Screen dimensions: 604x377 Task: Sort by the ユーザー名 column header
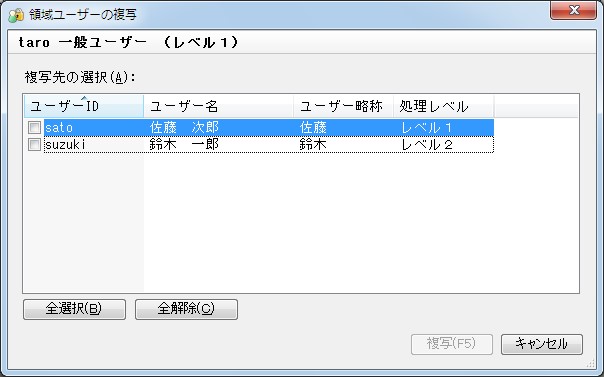(x=218, y=106)
